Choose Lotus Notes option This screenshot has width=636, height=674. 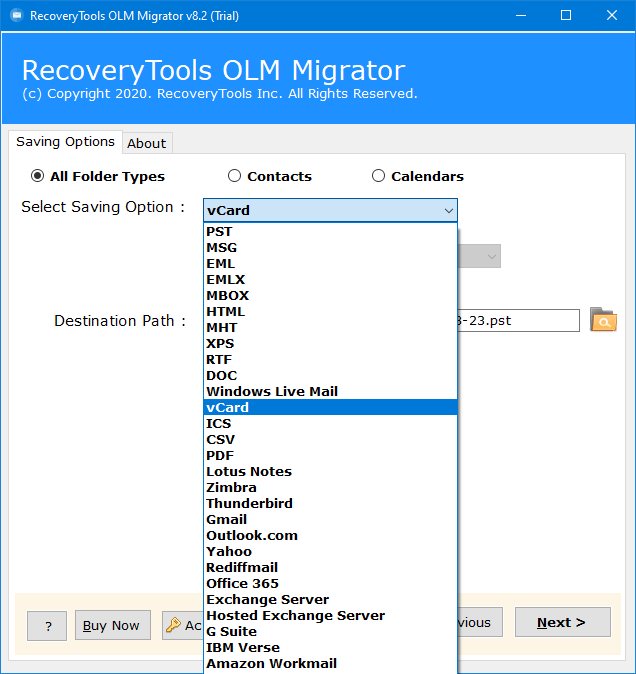330,471
